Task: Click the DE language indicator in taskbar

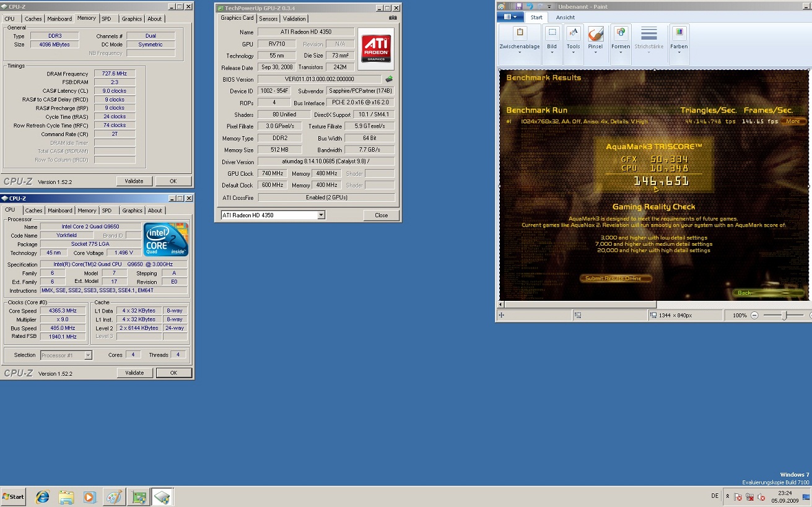Action: 715,496
